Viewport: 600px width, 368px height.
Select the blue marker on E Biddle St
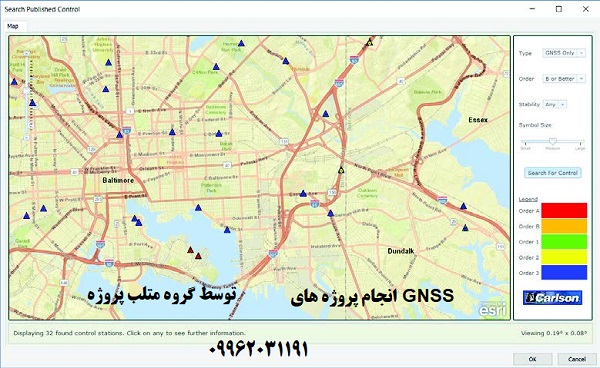coord(218,134)
